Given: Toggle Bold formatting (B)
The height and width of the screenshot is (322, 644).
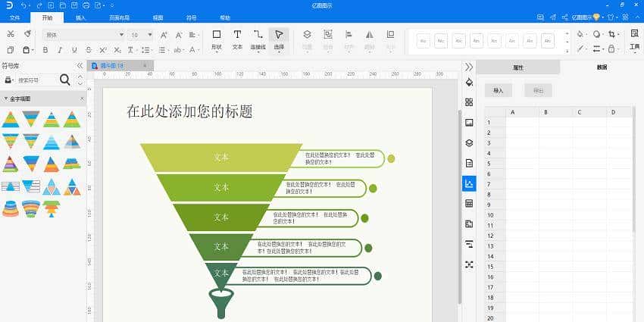Looking at the screenshot, I should pyautogui.click(x=45, y=50).
